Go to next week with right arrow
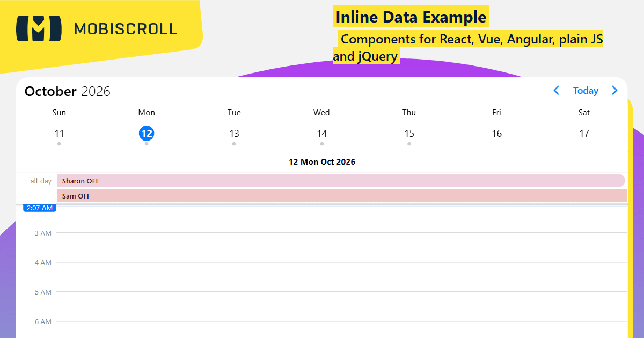Image resolution: width=644 pixels, height=338 pixels. tap(614, 91)
